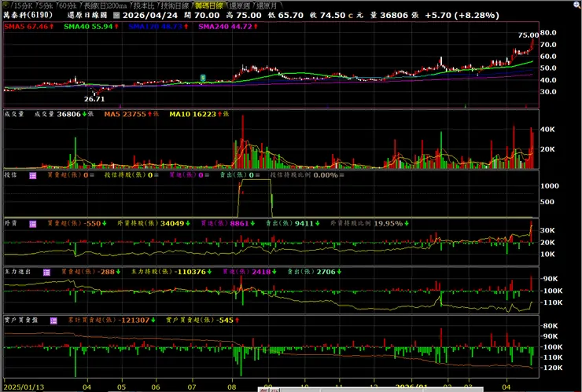This screenshot has width=582, height=392.
Task: Click the gray icon before date 2026/04/24
Action: point(116,16)
